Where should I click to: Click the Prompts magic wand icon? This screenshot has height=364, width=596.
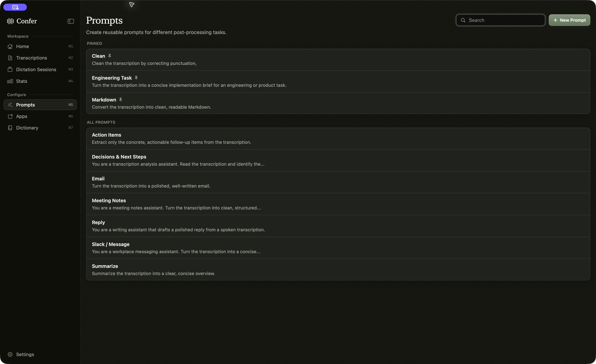click(10, 105)
